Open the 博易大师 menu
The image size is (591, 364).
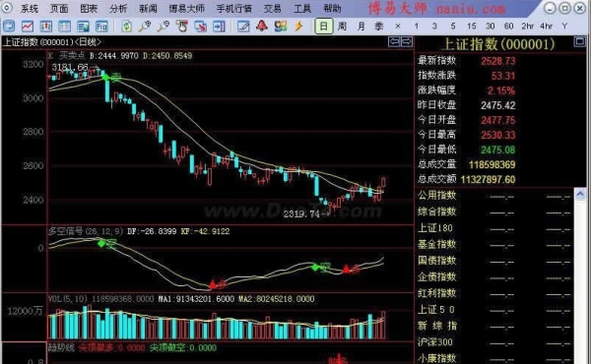[x=186, y=8]
